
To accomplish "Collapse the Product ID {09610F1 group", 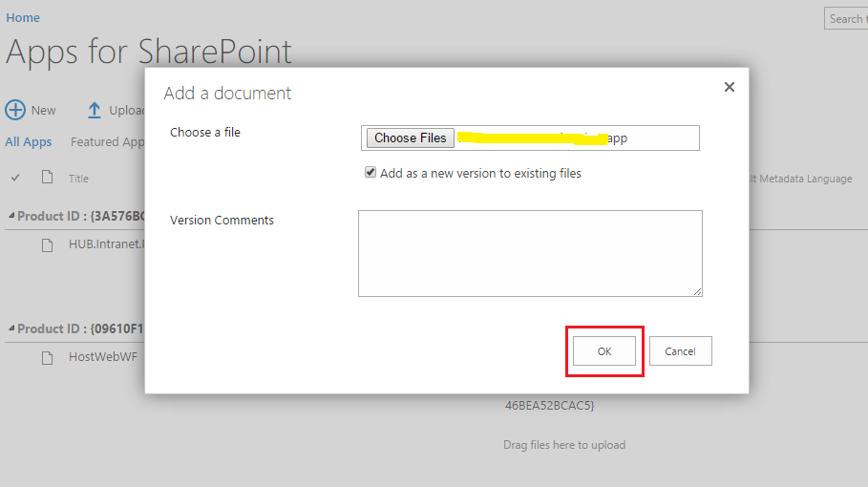I will coord(11,328).
